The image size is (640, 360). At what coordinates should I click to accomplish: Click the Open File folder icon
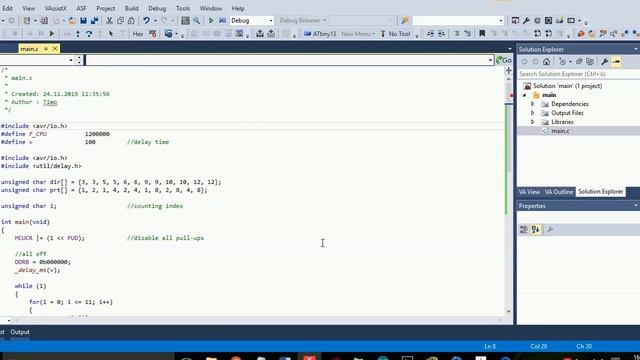72,20
